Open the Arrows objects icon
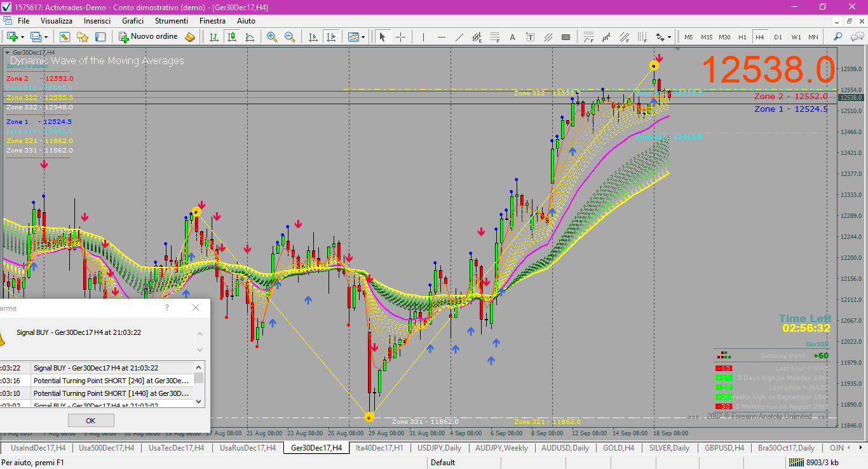 [660, 37]
